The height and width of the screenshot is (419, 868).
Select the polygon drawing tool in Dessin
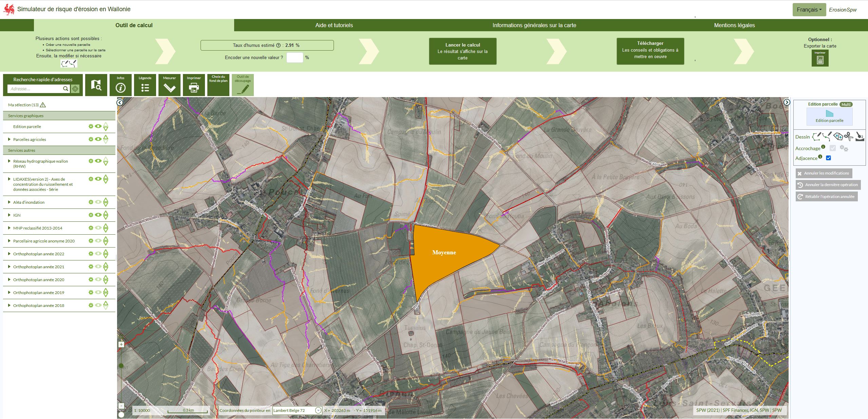816,136
